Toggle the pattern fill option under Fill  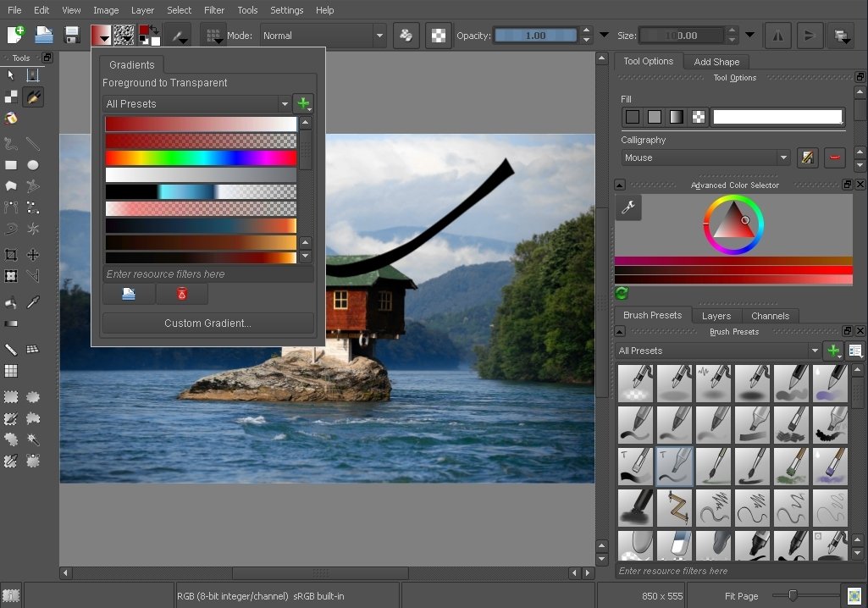tap(697, 116)
